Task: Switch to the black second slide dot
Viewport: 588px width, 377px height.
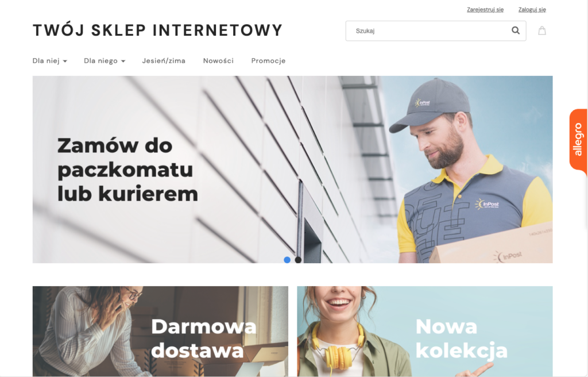Action: click(298, 260)
